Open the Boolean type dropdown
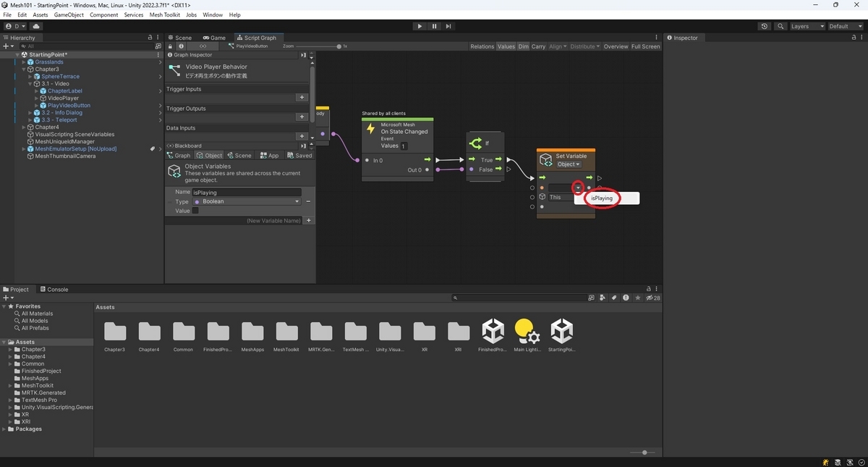This screenshot has width=868, height=467. pyautogui.click(x=247, y=202)
